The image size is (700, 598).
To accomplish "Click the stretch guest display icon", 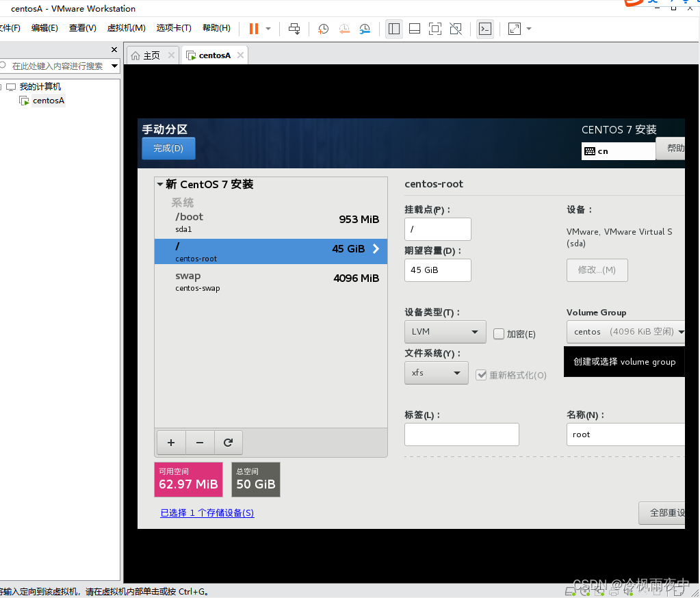I will pyautogui.click(x=515, y=29).
